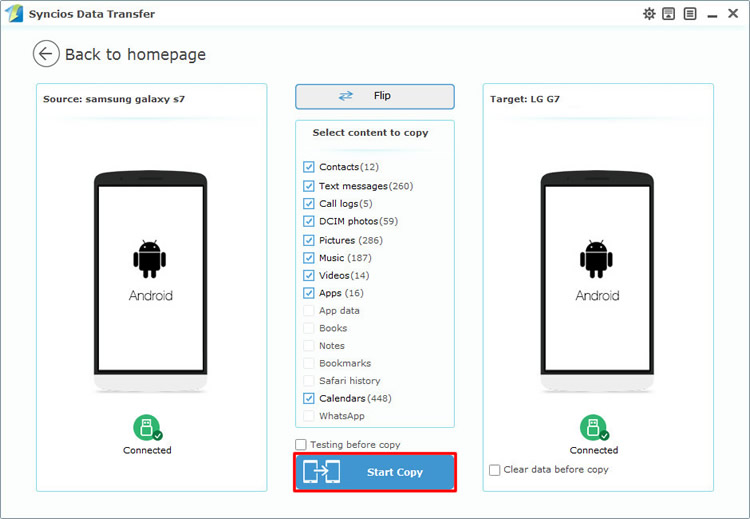The width and height of the screenshot is (750, 519).
Task: Click the target device Connected USB icon
Action: pyautogui.click(x=594, y=427)
